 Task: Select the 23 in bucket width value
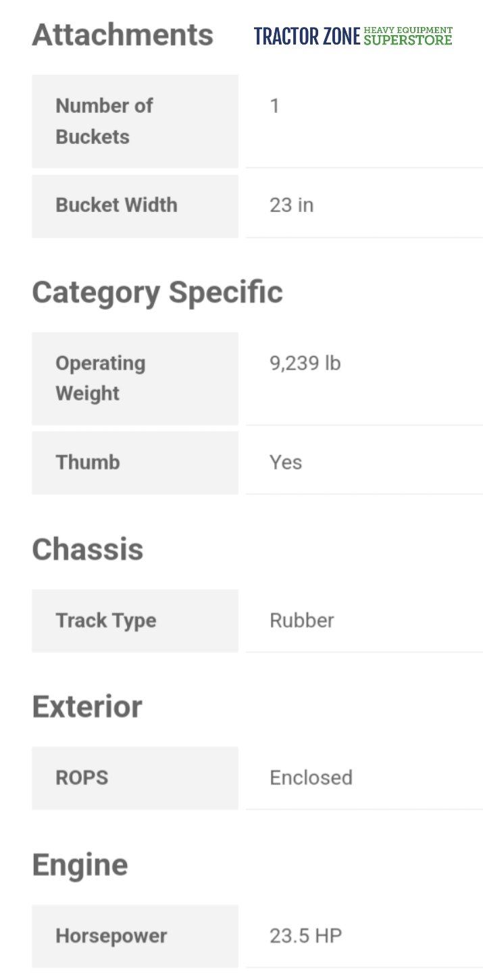292,205
